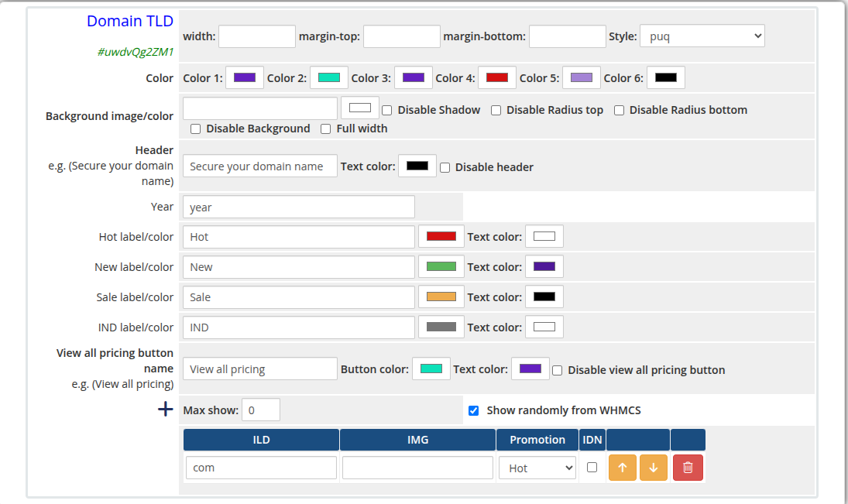
Task: Open the Color 1 swatch picker
Action: 244,77
